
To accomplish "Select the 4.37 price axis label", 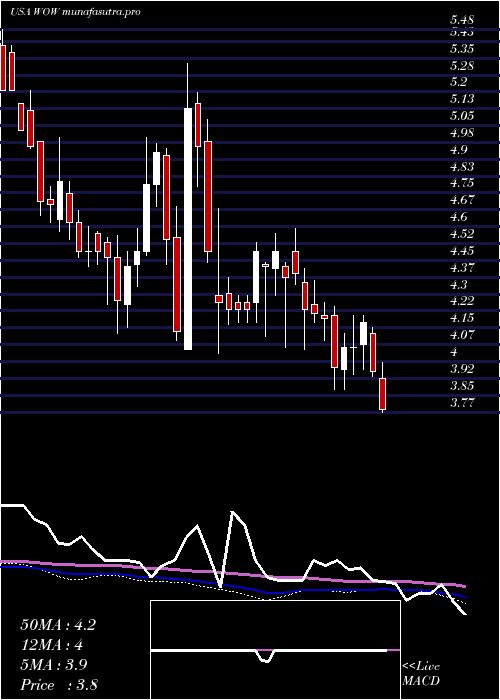I will pyautogui.click(x=462, y=267).
